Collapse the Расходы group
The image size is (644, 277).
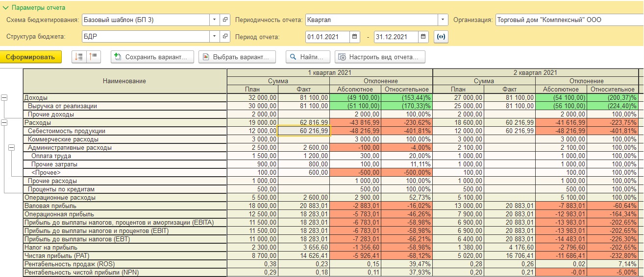(x=4, y=123)
